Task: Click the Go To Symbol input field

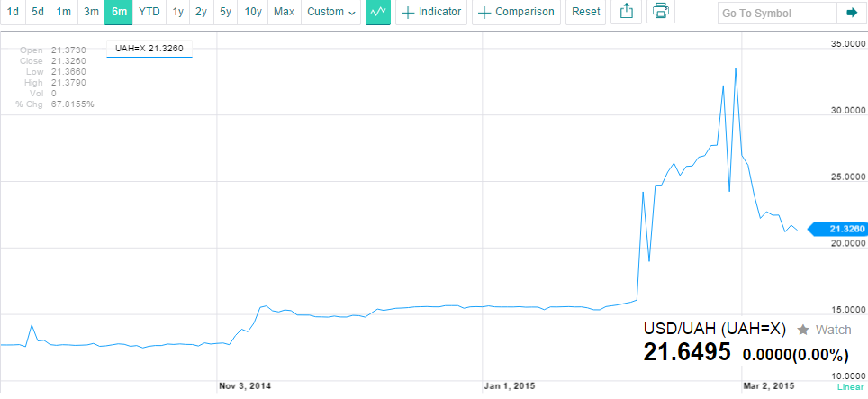Action: [777, 13]
